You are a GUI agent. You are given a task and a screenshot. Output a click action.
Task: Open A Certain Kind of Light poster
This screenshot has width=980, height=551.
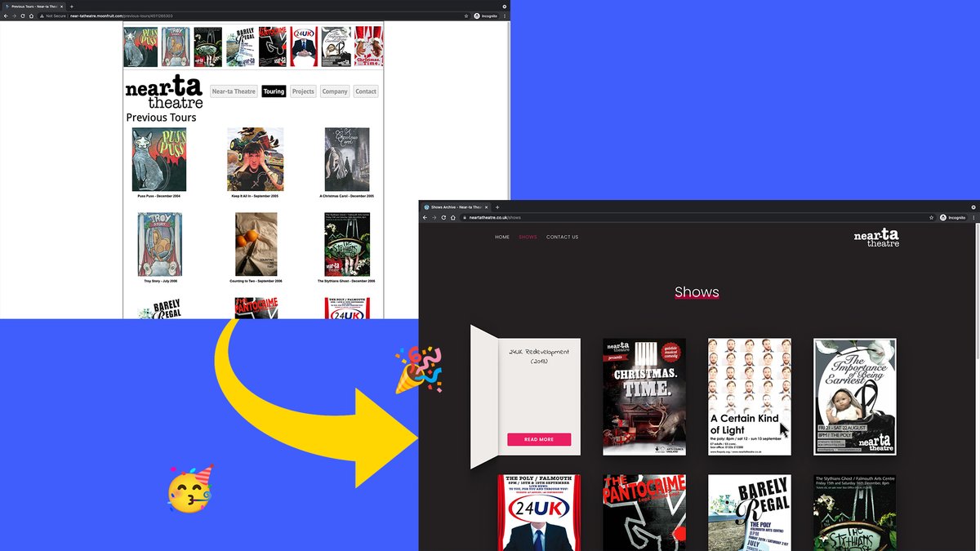click(x=750, y=397)
